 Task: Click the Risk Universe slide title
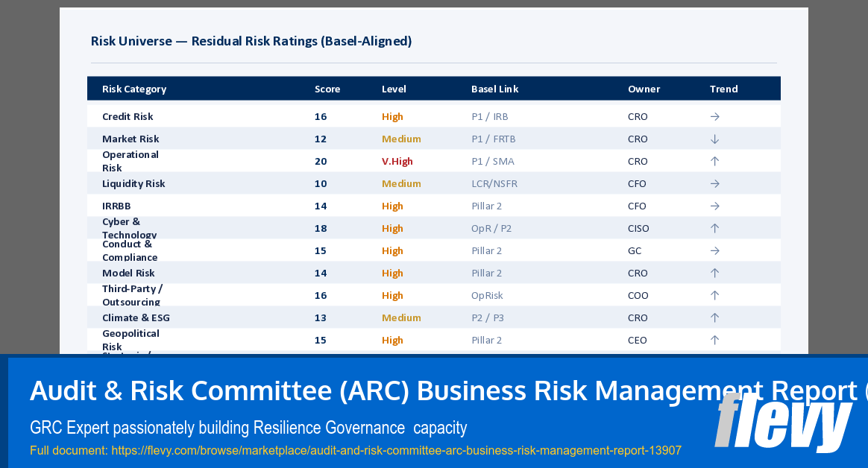click(x=251, y=42)
